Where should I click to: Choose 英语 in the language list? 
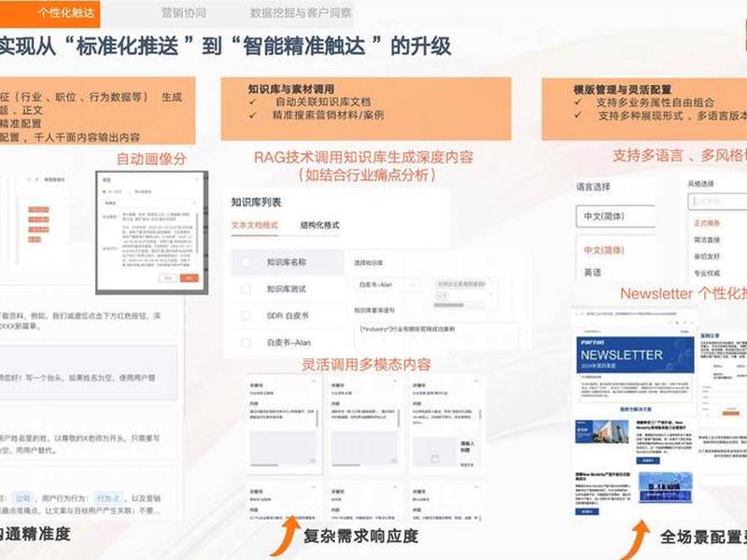(593, 273)
